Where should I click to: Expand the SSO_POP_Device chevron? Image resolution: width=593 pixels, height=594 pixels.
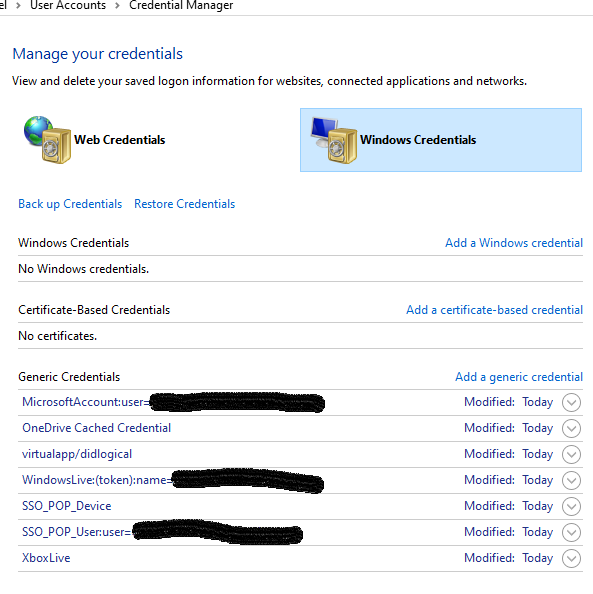(x=571, y=506)
